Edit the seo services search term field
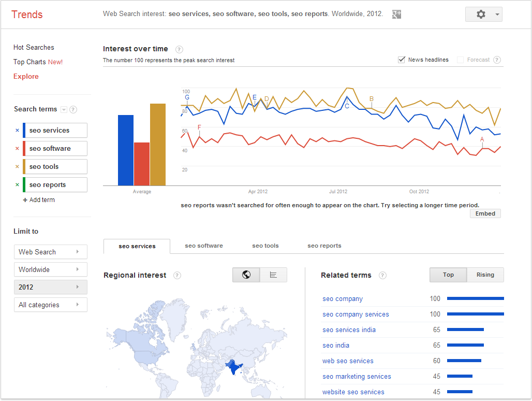 [56, 131]
